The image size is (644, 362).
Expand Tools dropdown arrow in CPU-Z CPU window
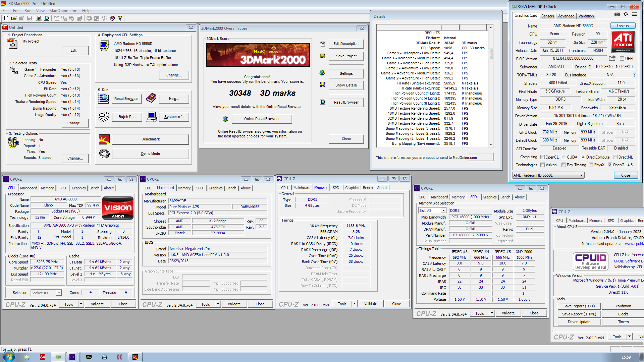coord(80,304)
